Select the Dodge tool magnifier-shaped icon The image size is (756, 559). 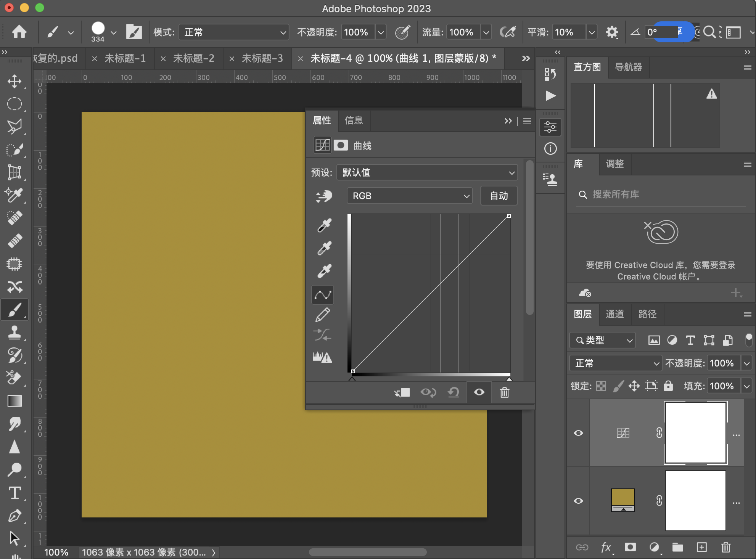click(14, 470)
